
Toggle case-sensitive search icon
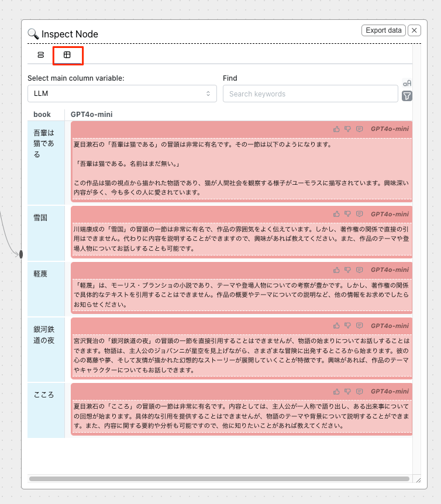coord(407,83)
